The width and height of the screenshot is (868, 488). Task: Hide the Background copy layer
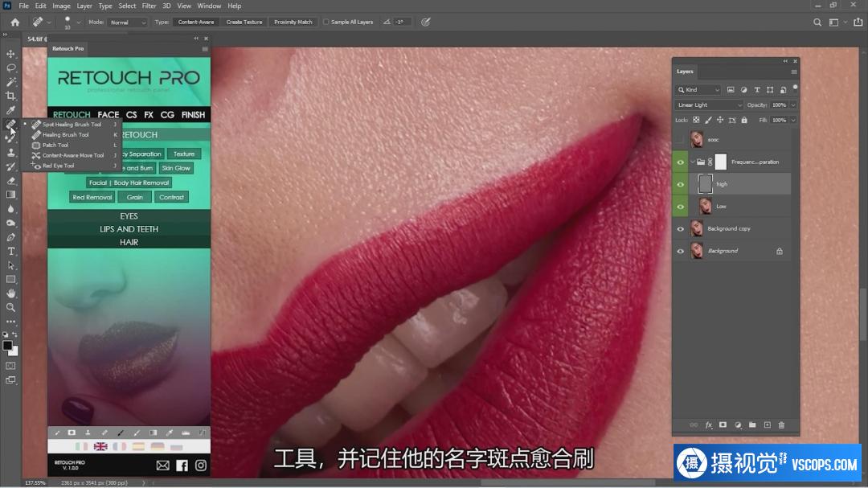pyautogui.click(x=681, y=229)
